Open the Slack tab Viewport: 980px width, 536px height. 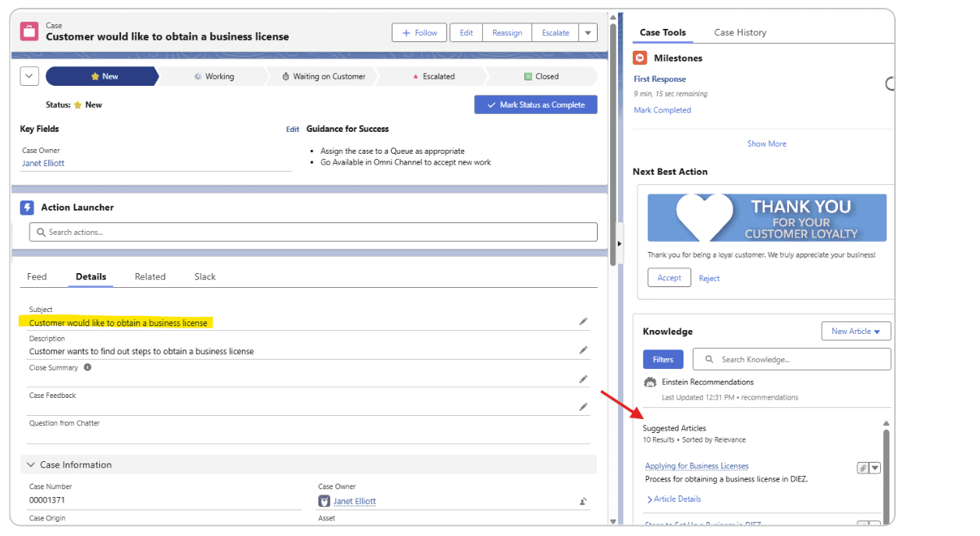point(204,276)
